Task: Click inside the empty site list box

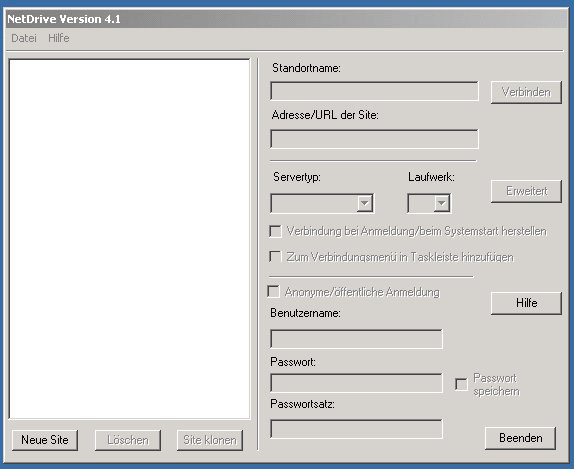Action: pos(130,239)
